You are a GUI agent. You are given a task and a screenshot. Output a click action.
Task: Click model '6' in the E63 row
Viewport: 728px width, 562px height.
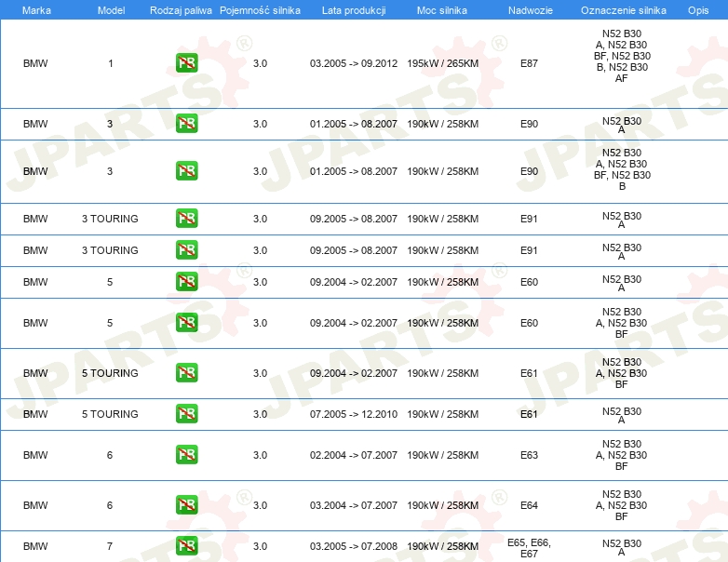point(110,455)
